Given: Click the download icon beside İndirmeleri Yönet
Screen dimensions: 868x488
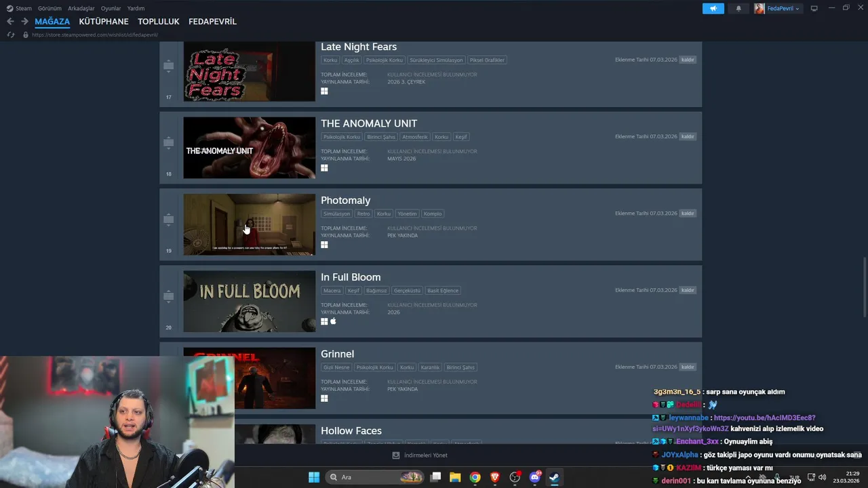Looking at the screenshot, I should [x=396, y=455].
